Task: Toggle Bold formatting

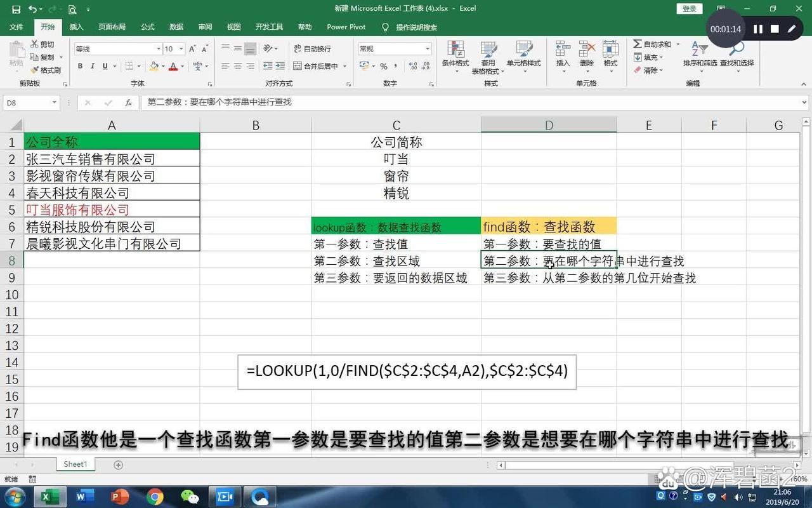Action: 80,66
